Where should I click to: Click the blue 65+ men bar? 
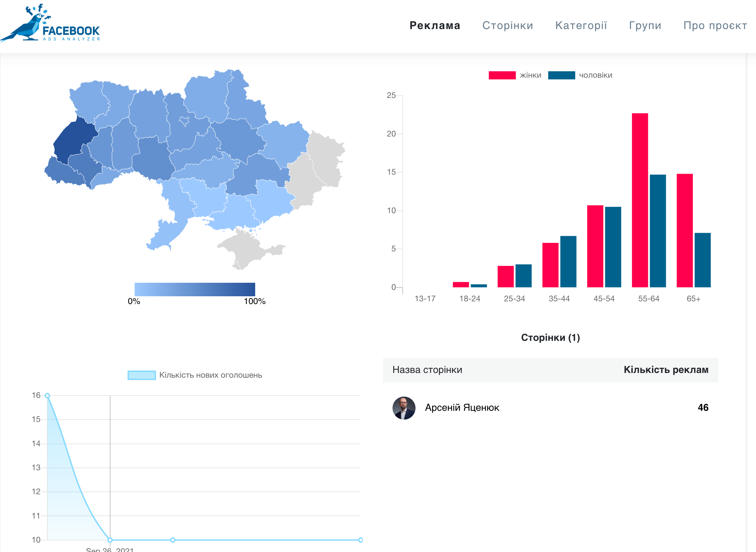[702, 260]
